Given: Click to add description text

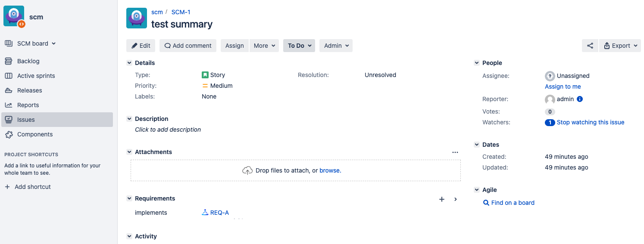Looking at the screenshot, I should coord(168,130).
